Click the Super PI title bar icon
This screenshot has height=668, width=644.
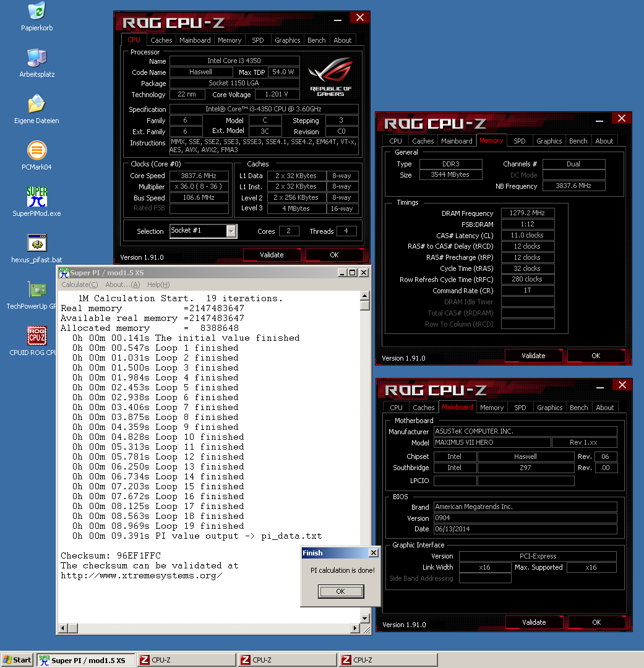click(x=64, y=273)
